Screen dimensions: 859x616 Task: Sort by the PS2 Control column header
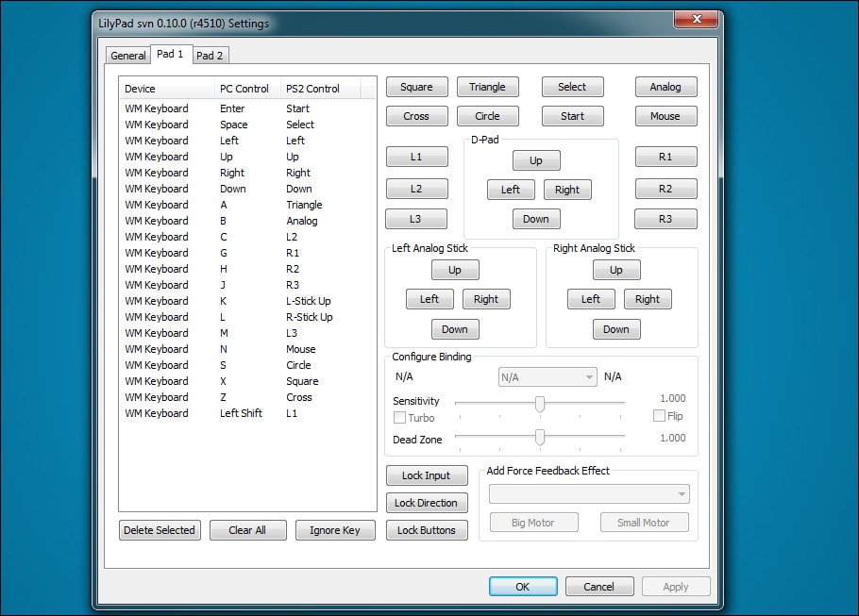click(x=321, y=89)
